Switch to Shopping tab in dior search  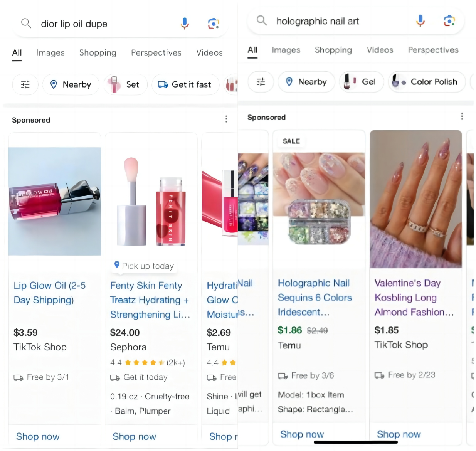tap(98, 53)
